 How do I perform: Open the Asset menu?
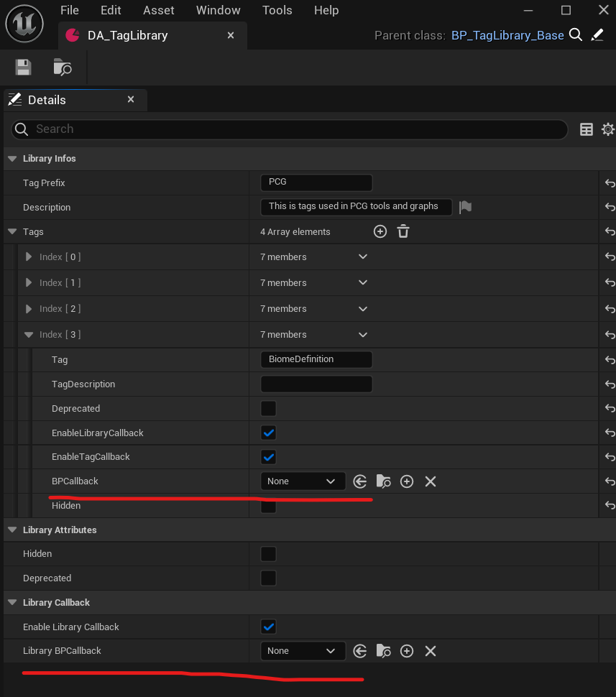click(159, 10)
